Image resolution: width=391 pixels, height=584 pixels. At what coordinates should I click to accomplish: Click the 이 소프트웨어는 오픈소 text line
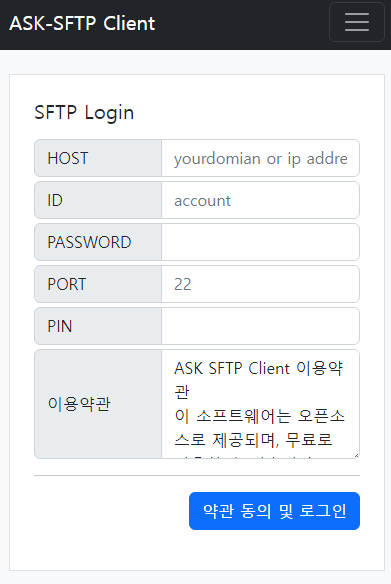point(260,416)
